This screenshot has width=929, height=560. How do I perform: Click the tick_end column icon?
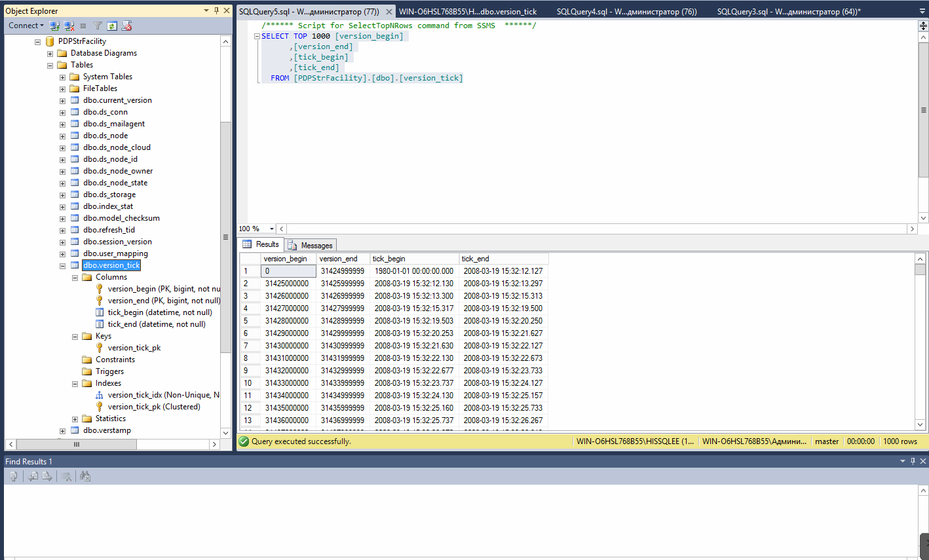pos(100,324)
